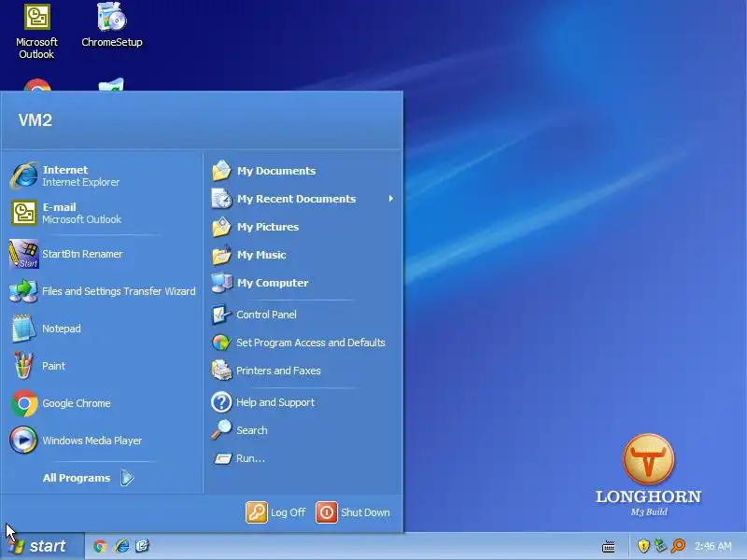This screenshot has width=747, height=560.
Task: Click the security shield tray icon
Action: 643,546
